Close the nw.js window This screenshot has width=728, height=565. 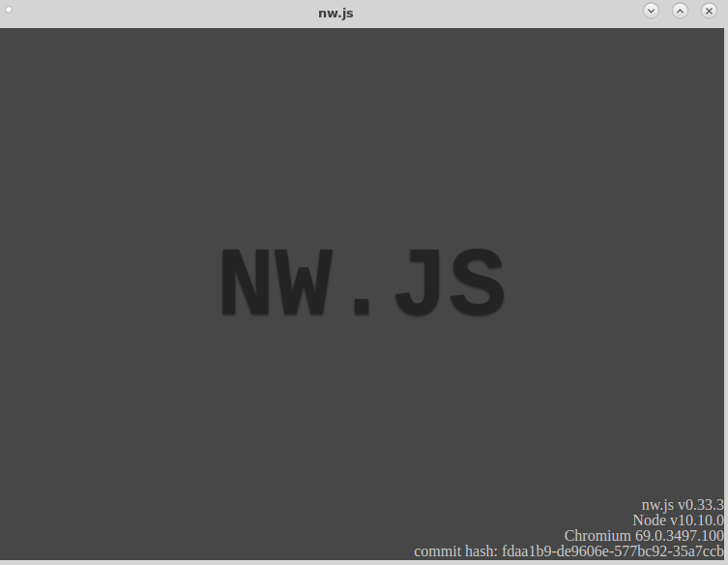coord(709,11)
